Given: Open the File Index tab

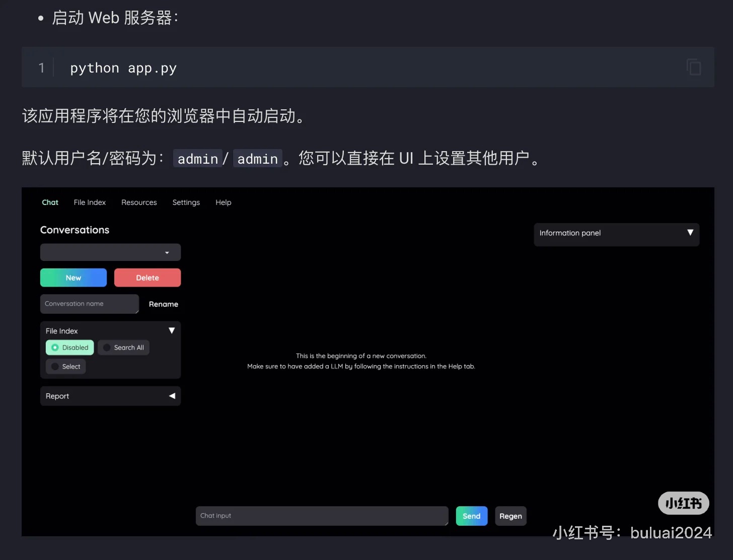Looking at the screenshot, I should tap(90, 202).
